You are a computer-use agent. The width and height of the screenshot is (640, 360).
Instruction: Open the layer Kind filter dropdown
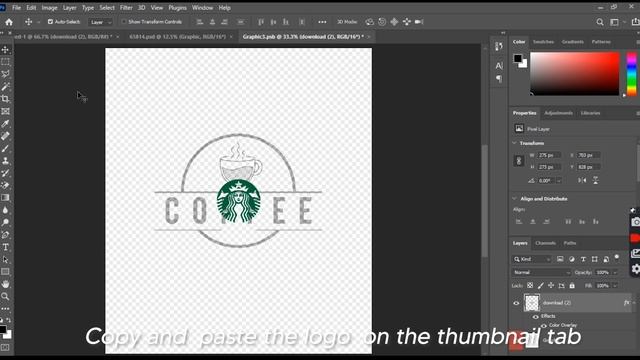point(532,259)
